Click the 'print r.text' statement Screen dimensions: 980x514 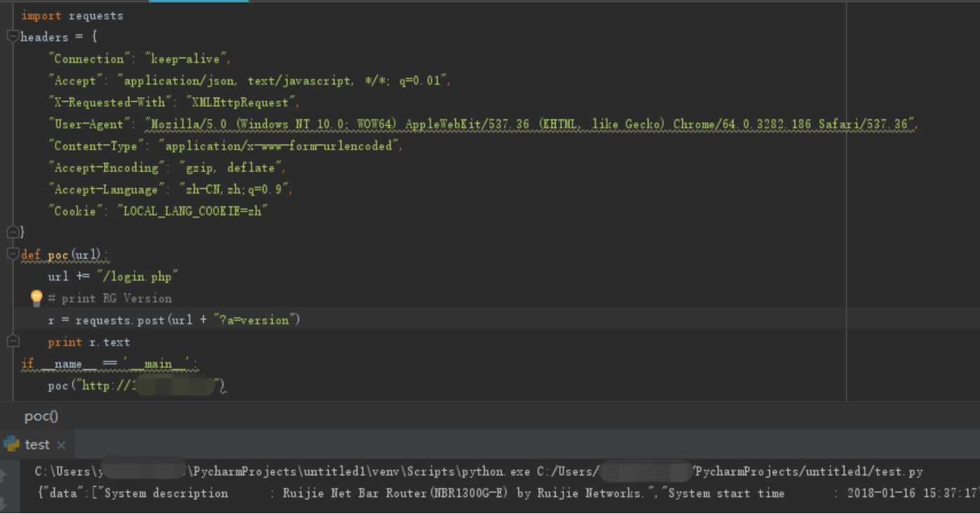(x=89, y=342)
